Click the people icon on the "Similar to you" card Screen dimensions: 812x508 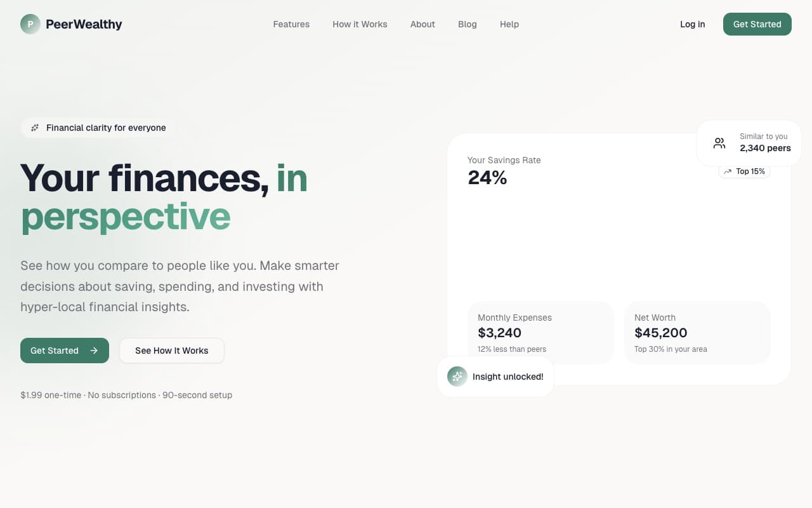point(719,142)
